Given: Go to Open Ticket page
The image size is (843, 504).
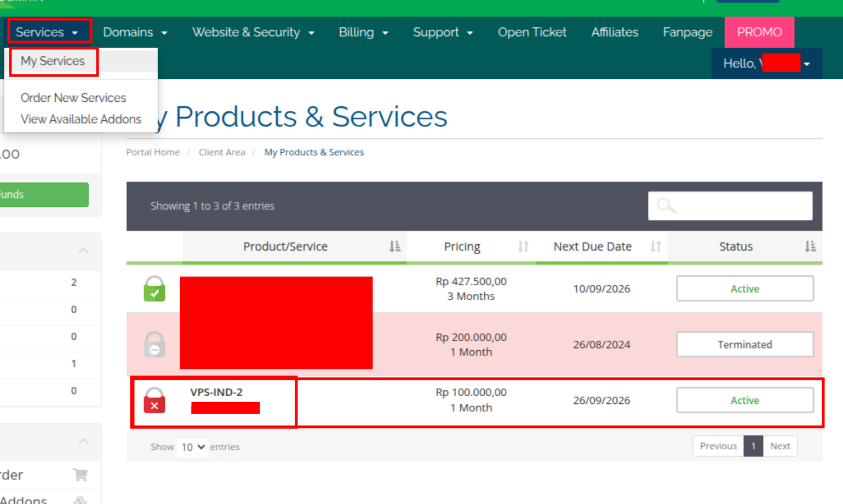Looking at the screenshot, I should 532,32.
